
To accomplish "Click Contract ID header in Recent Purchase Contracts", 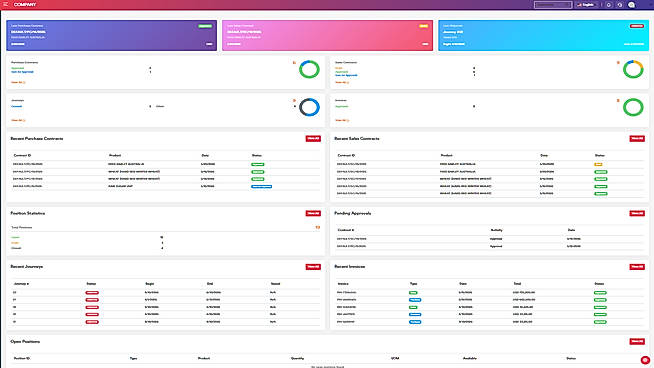I will (x=22, y=155).
